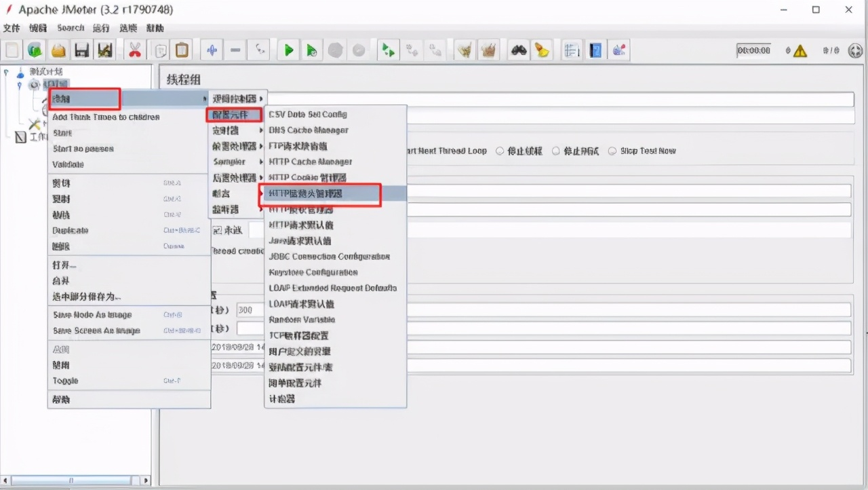Image resolution: width=868 pixels, height=490 pixels.
Task: Click the field showing 300
Action: [x=542, y=309]
